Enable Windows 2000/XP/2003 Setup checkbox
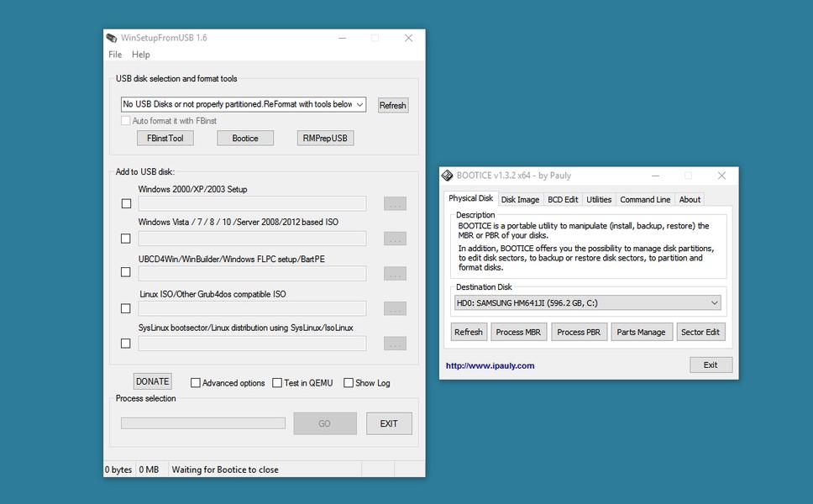 click(126, 203)
